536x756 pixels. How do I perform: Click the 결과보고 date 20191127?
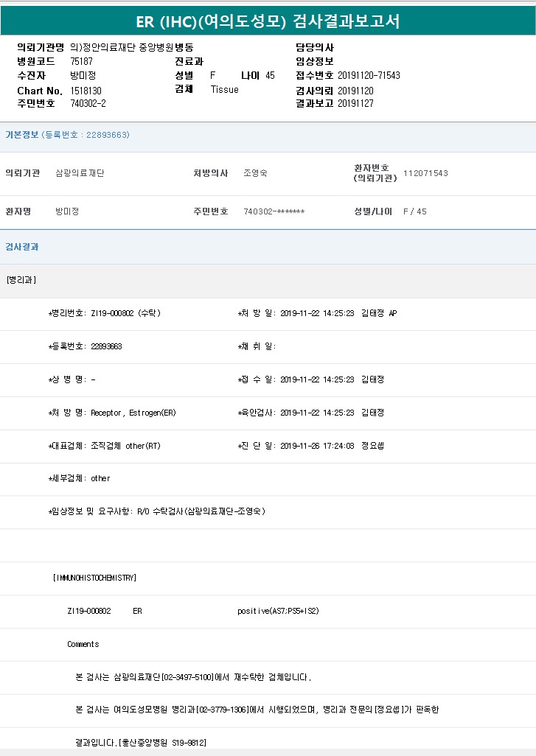click(355, 103)
